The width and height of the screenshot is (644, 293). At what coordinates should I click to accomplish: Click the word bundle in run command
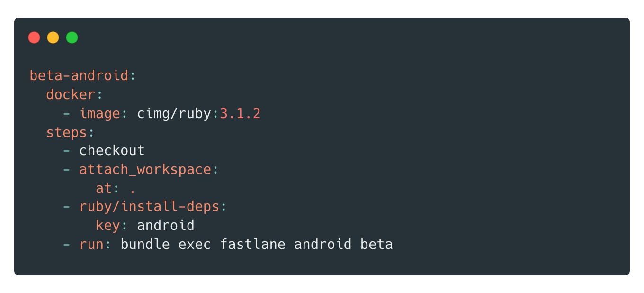[145, 244]
